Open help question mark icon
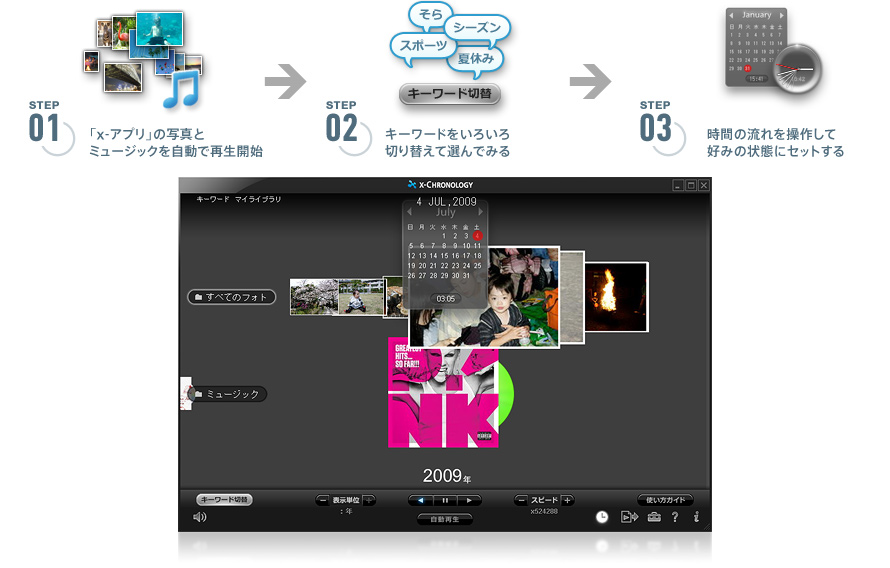Viewport: 890px width, 568px height. coord(675,517)
